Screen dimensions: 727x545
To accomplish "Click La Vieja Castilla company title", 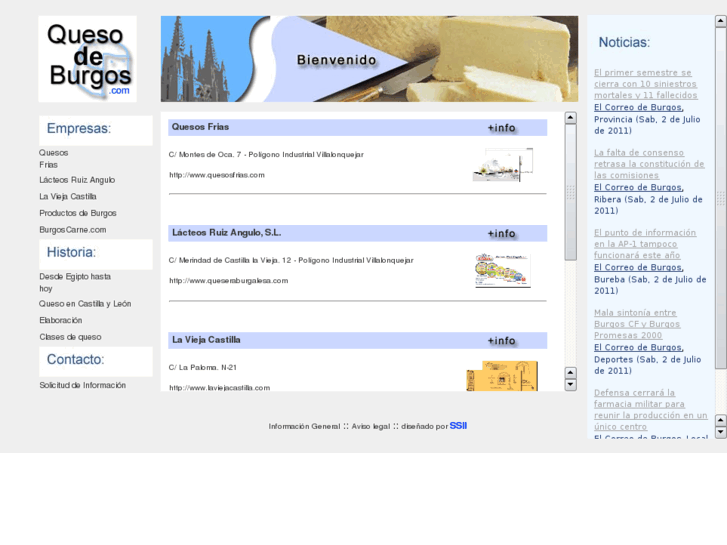I will click(206, 340).
